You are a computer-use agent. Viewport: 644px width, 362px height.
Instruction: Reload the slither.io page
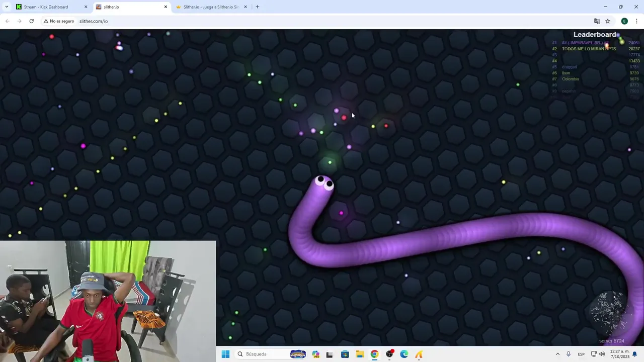click(x=31, y=21)
